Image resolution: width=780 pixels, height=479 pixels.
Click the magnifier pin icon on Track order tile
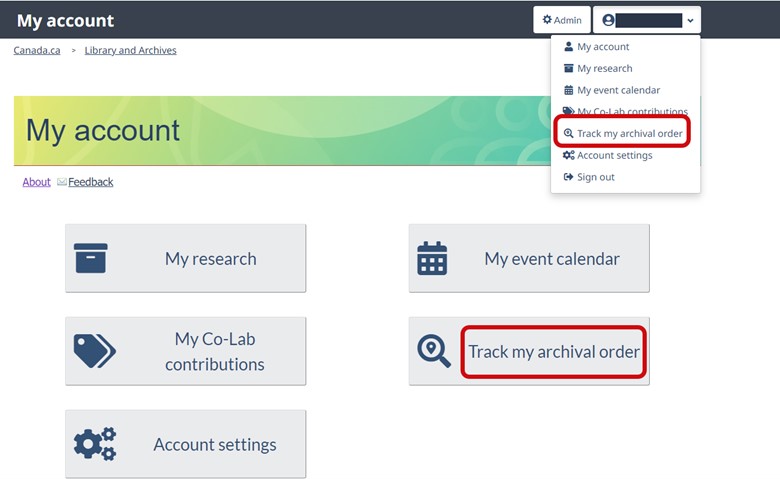click(x=434, y=351)
